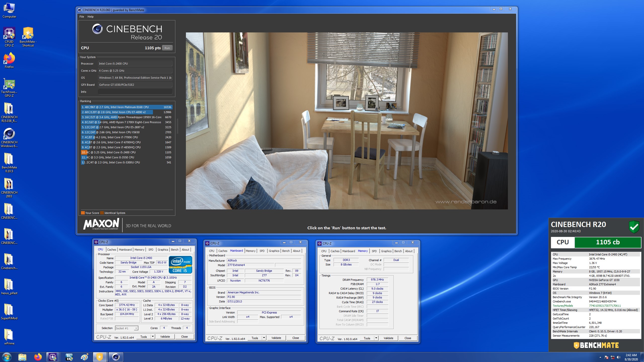
Task: Open the Computer desktop icon
Action: [x=9, y=11]
